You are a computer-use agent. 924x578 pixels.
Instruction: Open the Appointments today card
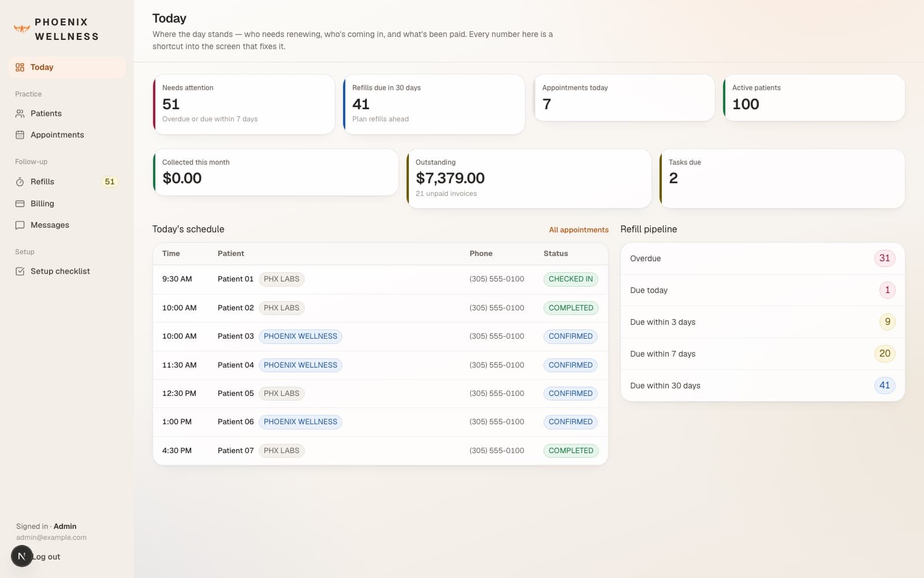(624, 98)
